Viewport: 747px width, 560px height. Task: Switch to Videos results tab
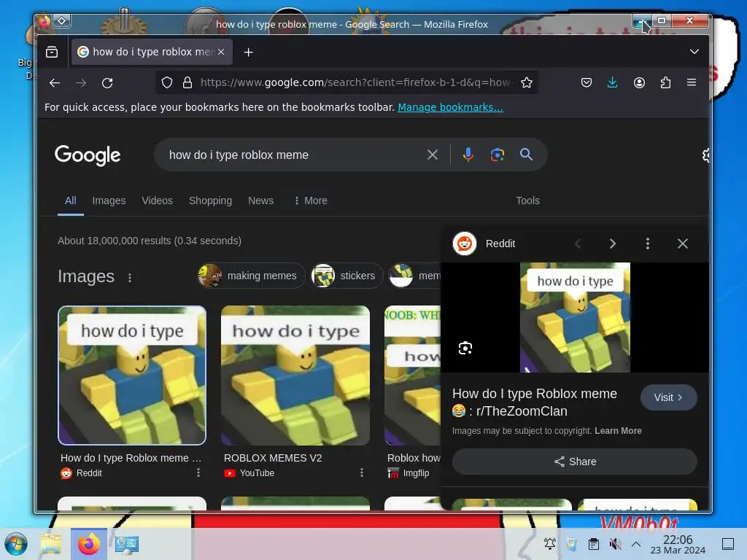pyautogui.click(x=158, y=201)
